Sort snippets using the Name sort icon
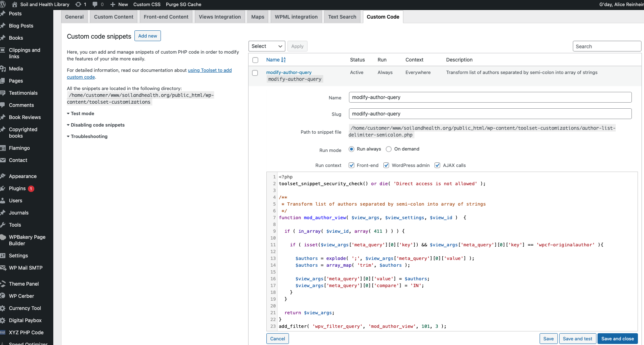644x345 pixels. point(284,60)
